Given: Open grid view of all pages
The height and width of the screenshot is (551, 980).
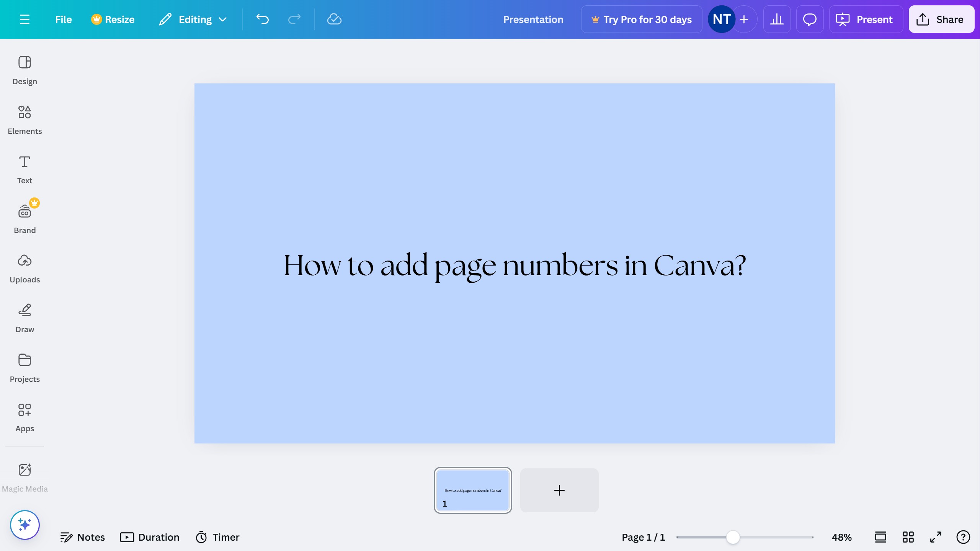Looking at the screenshot, I should pos(908,537).
